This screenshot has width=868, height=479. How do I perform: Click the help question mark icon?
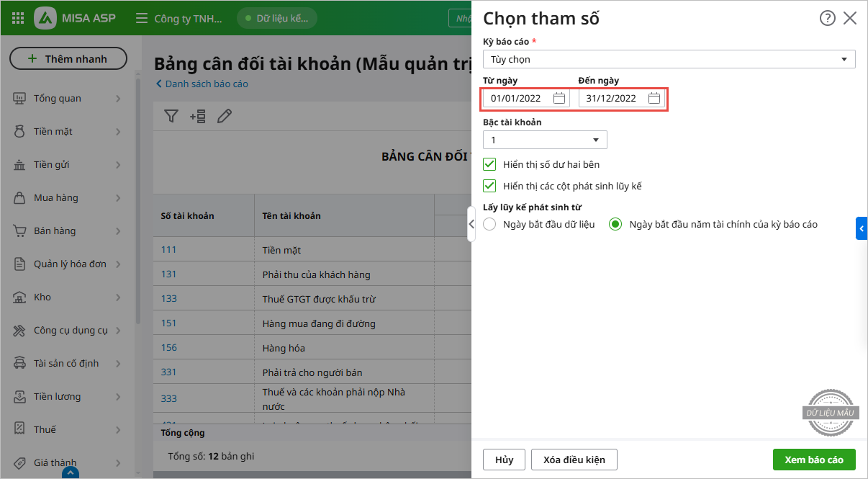[827, 18]
